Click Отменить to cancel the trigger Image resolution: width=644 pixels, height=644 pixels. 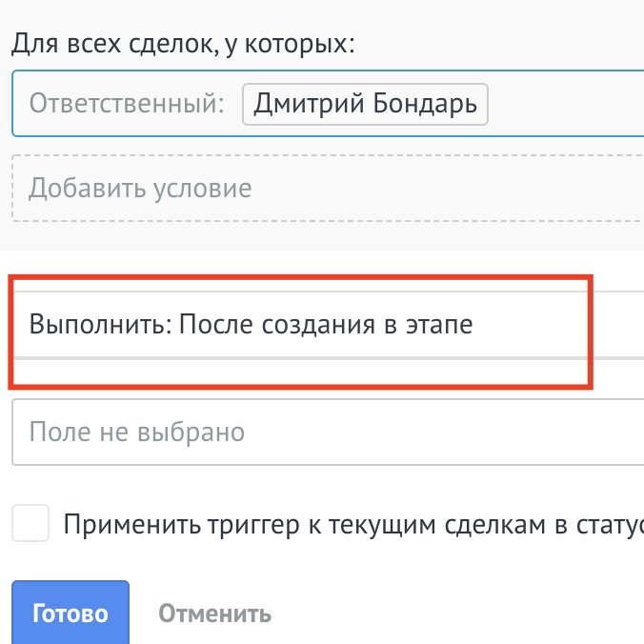click(x=214, y=614)
